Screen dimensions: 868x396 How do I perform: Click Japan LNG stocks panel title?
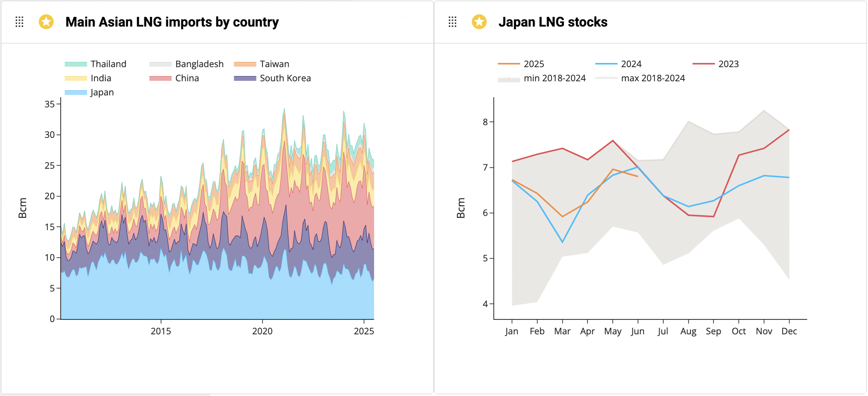tap(552, 22)
